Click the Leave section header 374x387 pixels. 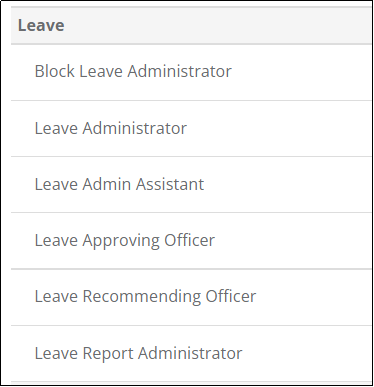click(x=191, y=25)
